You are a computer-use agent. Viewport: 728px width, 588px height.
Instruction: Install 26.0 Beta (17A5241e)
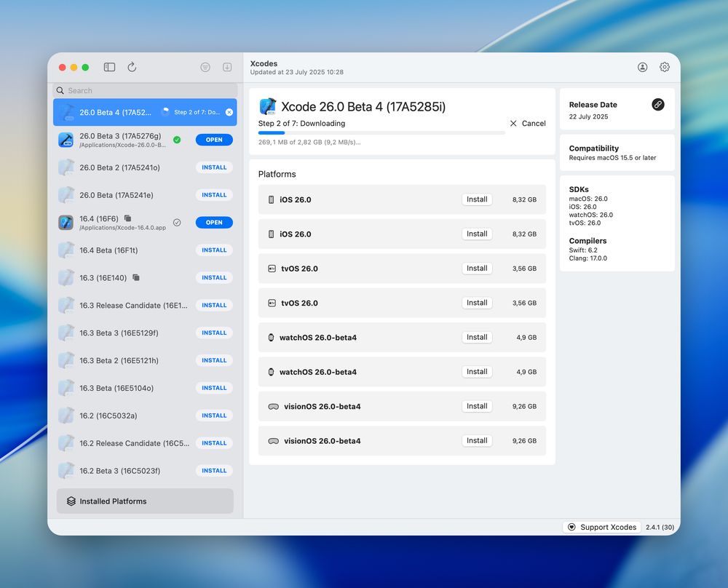[x=214, y=195]
